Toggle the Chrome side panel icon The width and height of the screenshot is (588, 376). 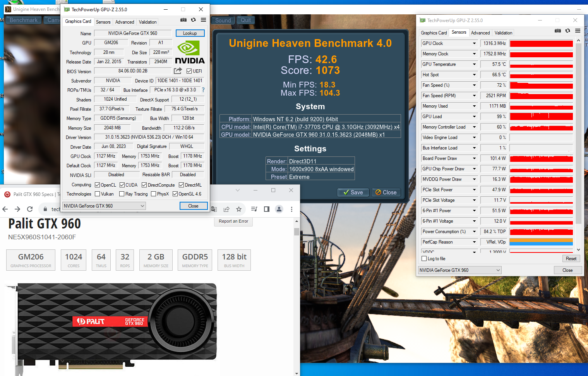tap(267, 209)
